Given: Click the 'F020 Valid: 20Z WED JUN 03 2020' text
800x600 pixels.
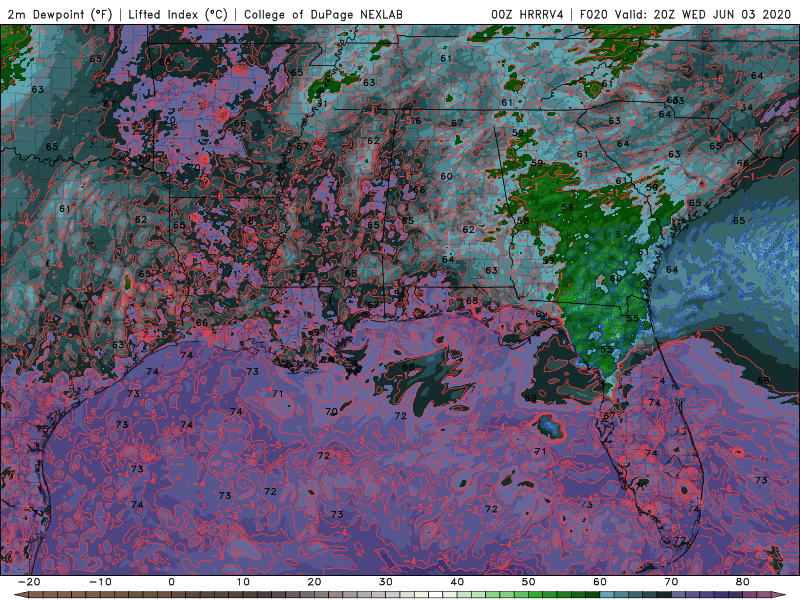Looking at the screenshot, I should click(x=685, y=14).
